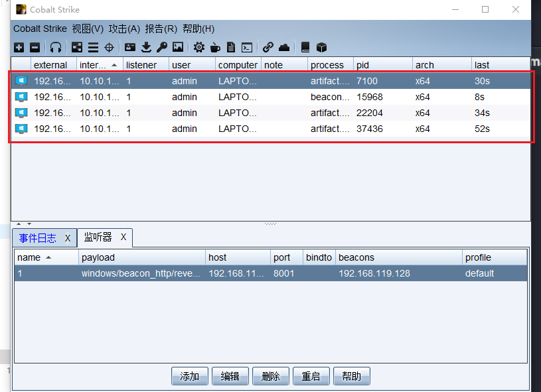Click the coffee cup Java applet icon

tap(215, 47)
